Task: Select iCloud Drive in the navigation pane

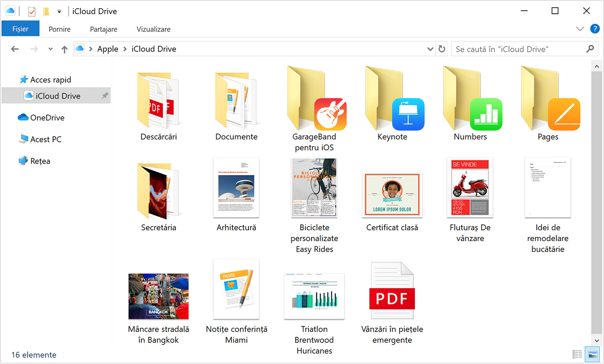Action: [56, 96]
